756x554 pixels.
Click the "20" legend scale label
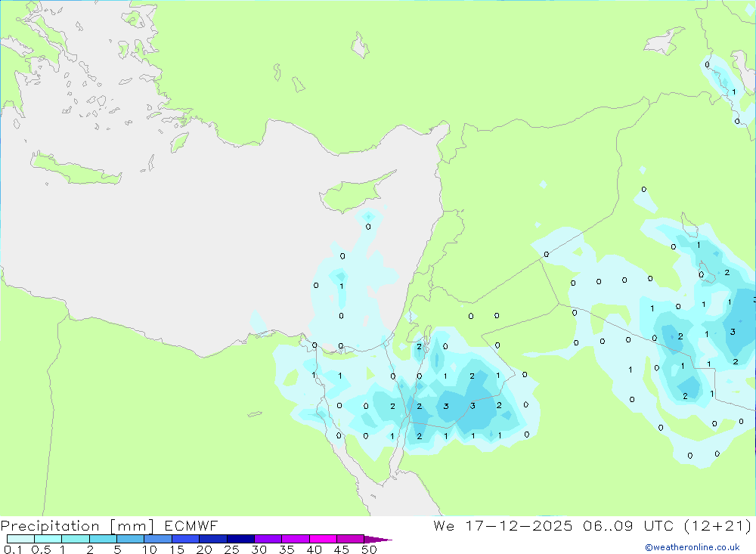[x=204, y=549]
